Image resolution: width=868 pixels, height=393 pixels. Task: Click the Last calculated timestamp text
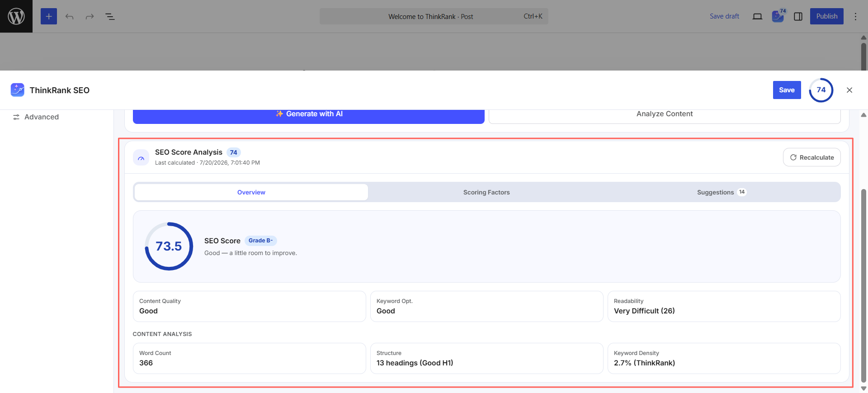click(208, 163)
